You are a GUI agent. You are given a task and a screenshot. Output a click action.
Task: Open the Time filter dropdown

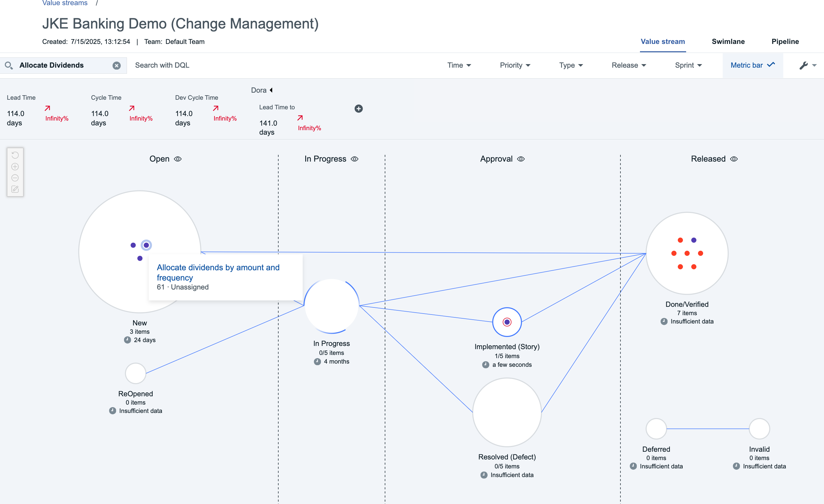coord(459,65)
